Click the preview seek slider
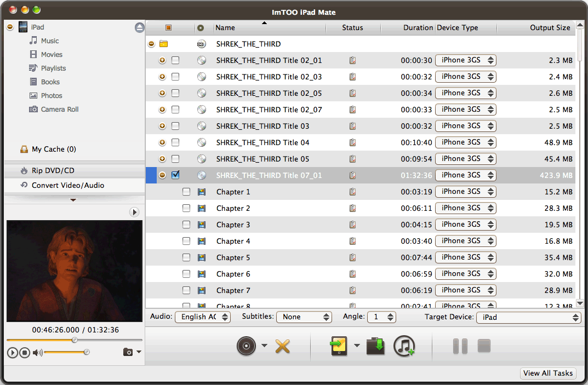Image resolution: width=588 pixels, height=385 pixels. coord(74,340)
